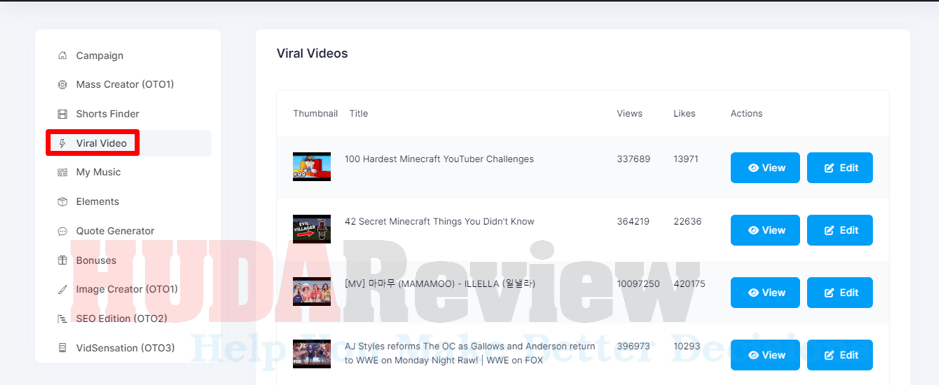Click the Image Creator brush icon

[x=62, y=289]
